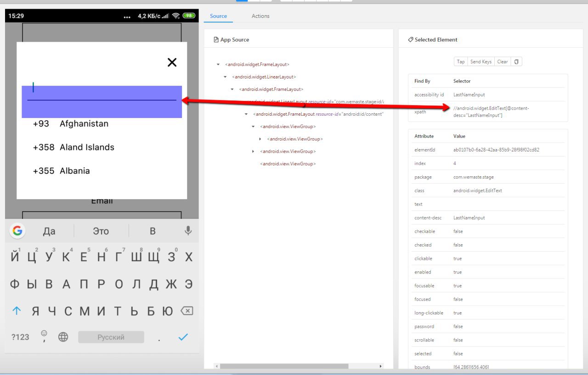The height and width of the screenshot is (375, 588).
Task: Tap the Ж key on the keyboard
Action: [171, 284]
